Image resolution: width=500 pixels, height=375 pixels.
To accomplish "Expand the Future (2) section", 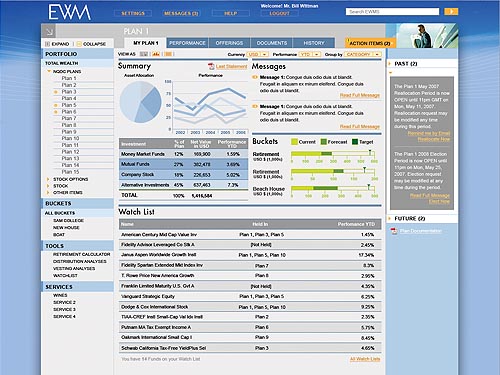I will [390, 219].
